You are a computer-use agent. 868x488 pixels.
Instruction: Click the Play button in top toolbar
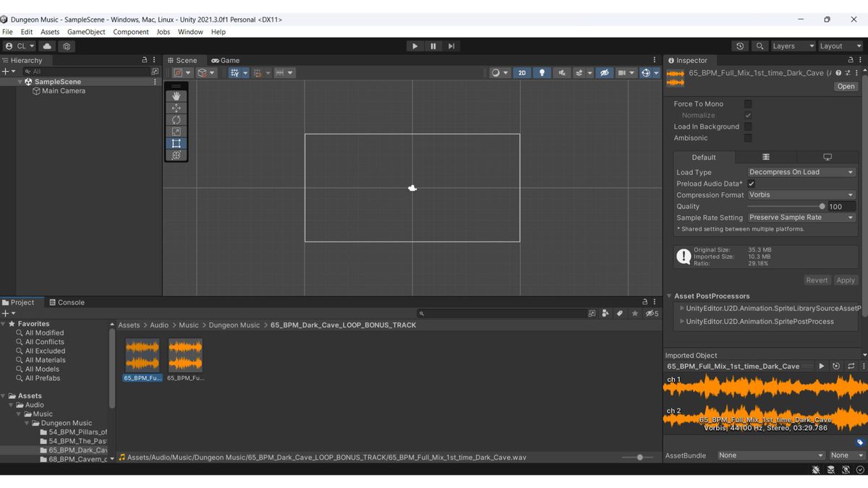[x=414, y=46]
